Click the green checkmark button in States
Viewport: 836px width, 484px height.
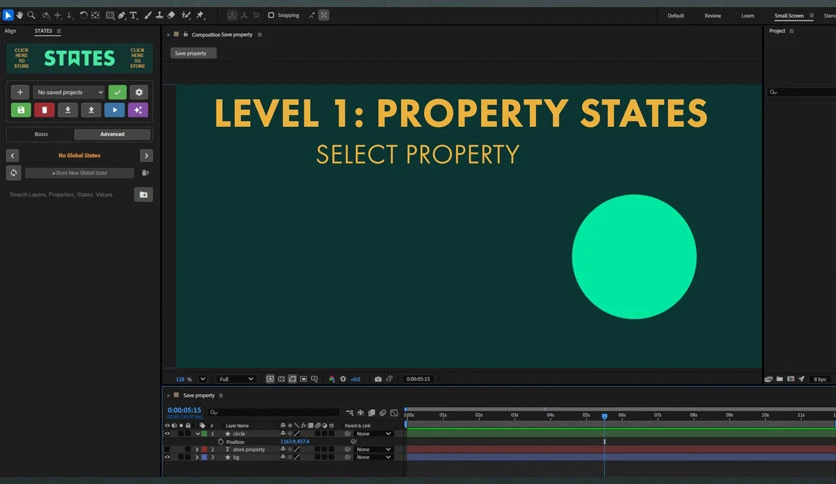pos(117,92)
